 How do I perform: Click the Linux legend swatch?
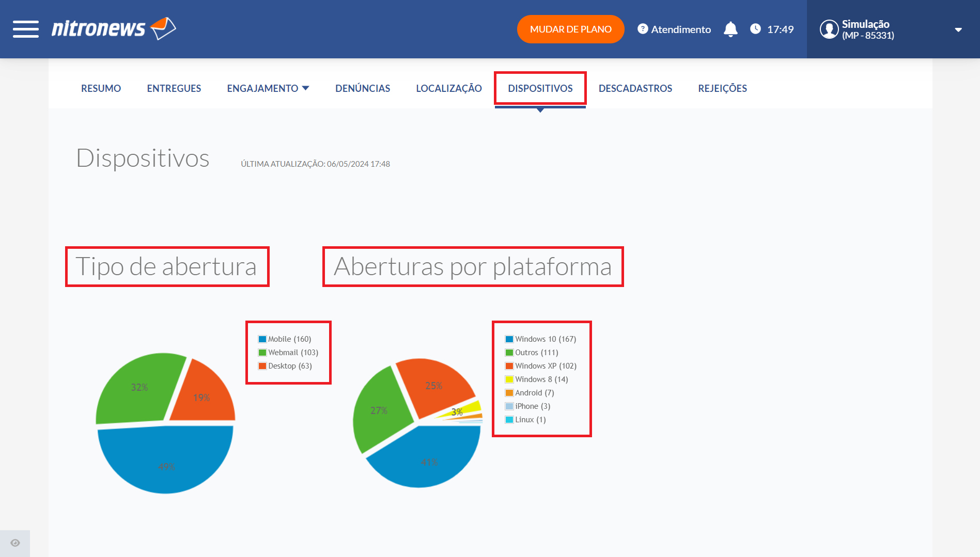(x=509, y=420)
